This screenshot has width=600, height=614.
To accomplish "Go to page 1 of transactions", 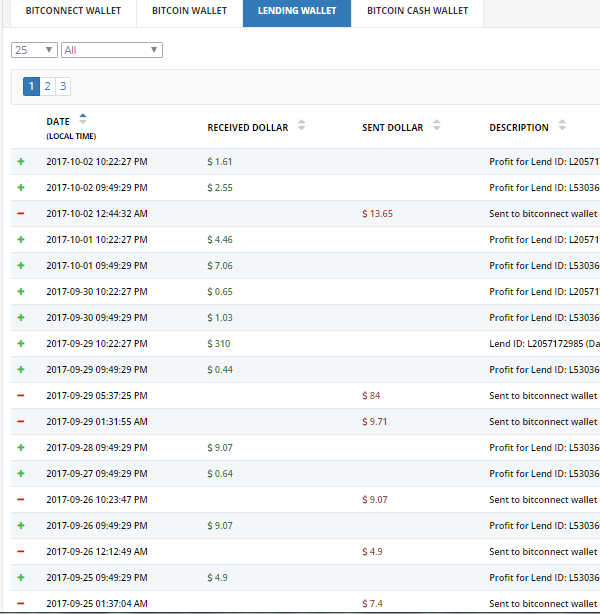I will click(31, 86).
